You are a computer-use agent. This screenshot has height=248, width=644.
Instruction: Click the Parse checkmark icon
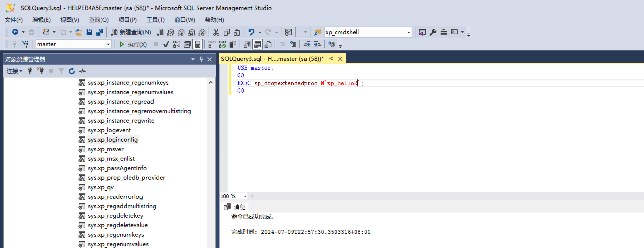click(166, 44)
